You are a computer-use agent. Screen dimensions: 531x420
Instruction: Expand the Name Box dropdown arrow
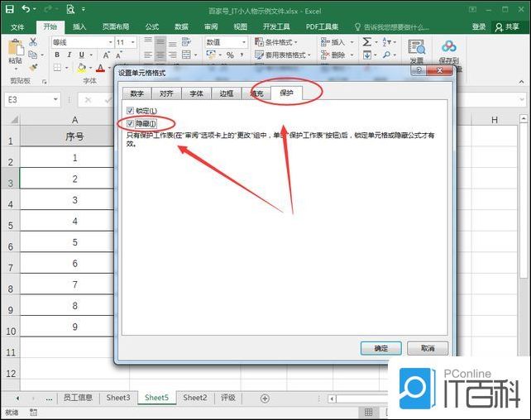(55, 99)
